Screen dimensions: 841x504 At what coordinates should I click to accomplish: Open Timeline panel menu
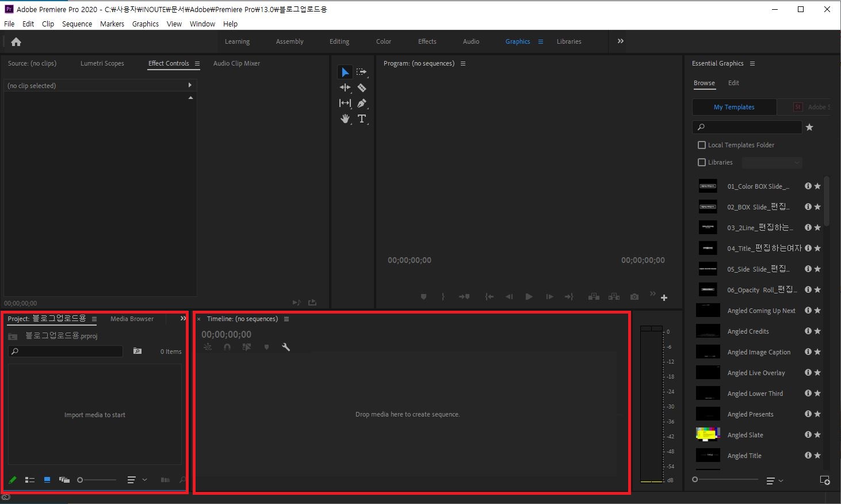click(x=286, y=319)
